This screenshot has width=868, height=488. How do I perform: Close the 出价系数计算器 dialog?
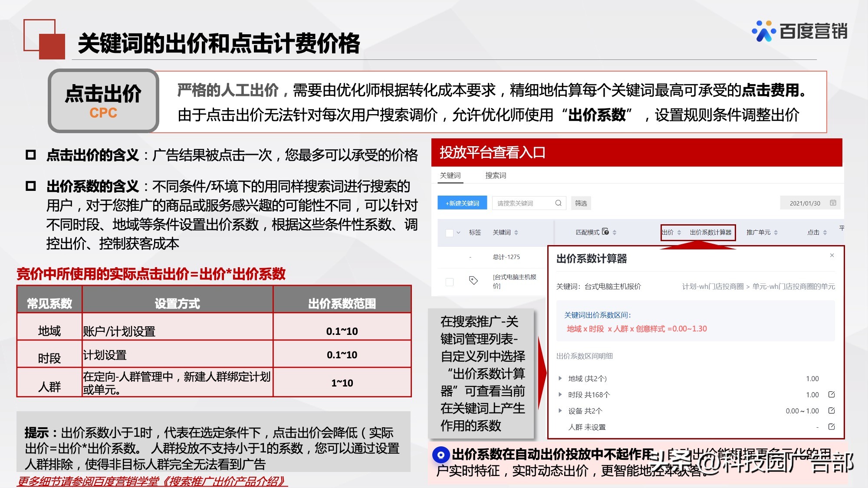(832, 255)
